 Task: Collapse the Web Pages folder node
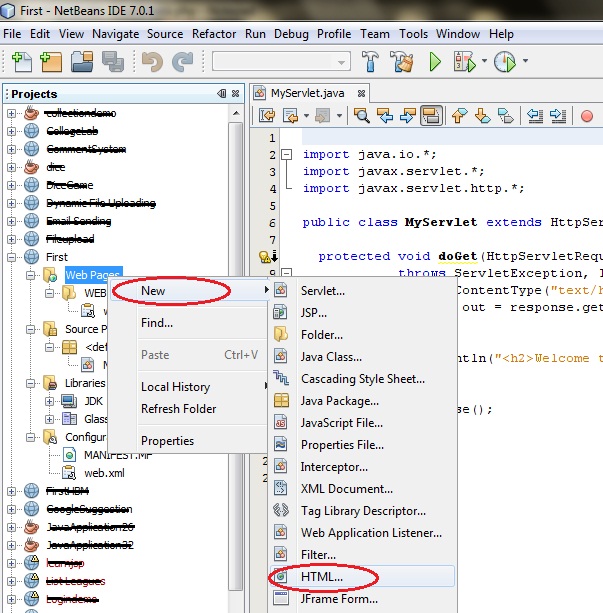(31, 275)
